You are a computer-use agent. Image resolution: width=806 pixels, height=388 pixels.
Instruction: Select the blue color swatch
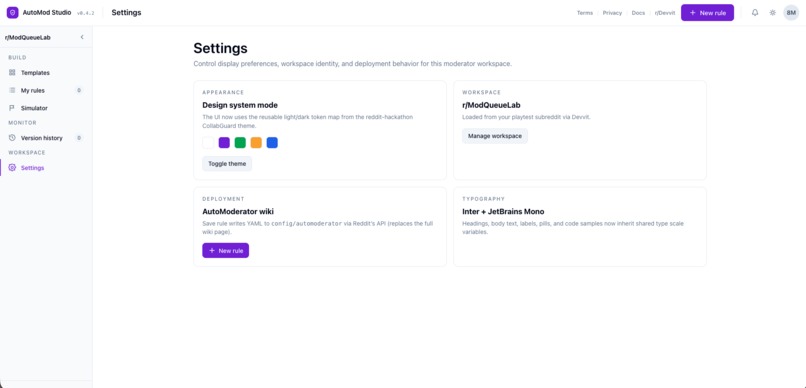click(272, 143)
